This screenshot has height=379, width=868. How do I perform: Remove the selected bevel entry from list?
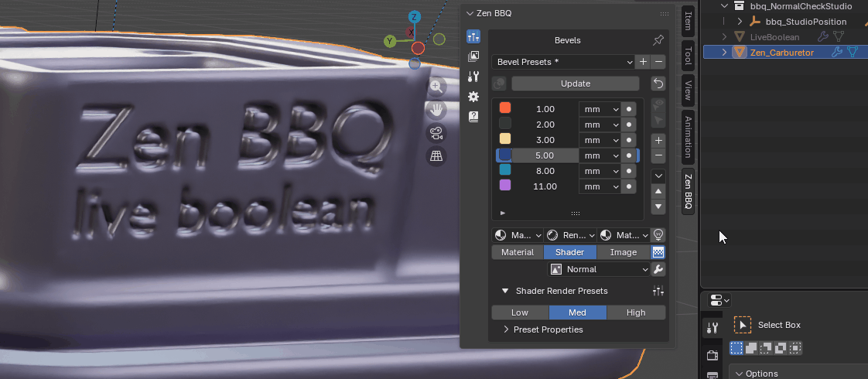[x=658, y=155]
